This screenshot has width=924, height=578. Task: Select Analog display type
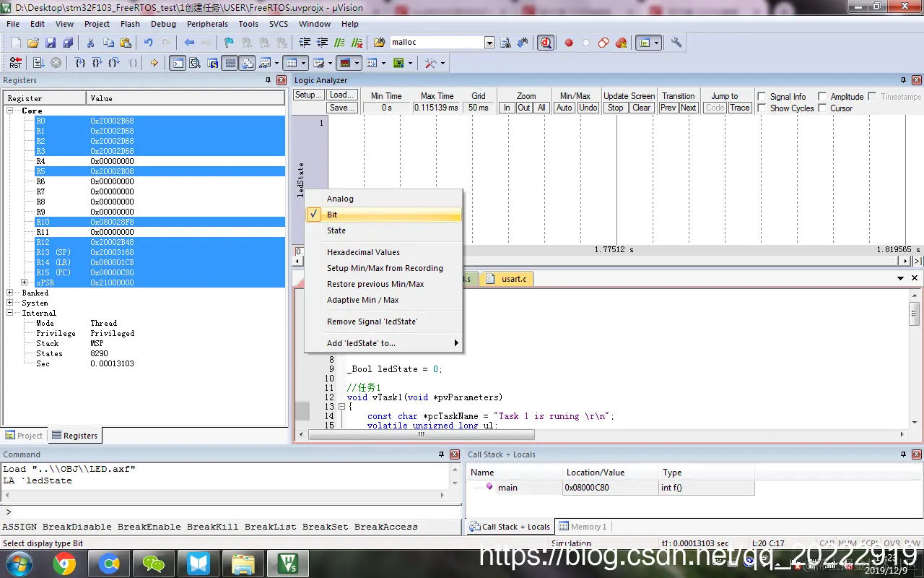tap(383, 199)
